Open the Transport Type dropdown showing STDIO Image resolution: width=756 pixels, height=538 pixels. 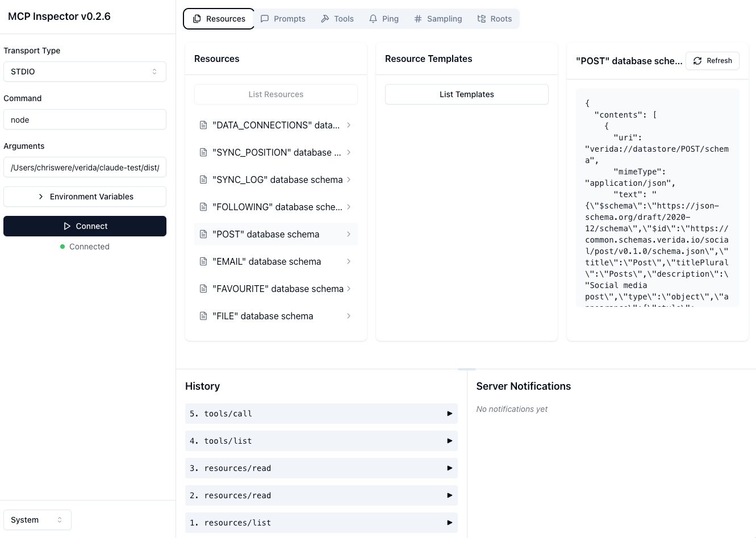(x=85, y=71)
